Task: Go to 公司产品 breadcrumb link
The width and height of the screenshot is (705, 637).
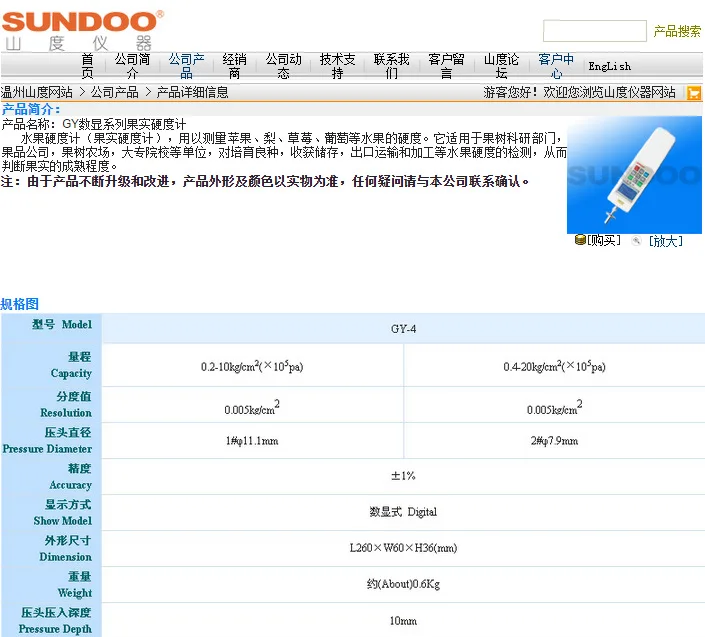Action: (x=115, y=92)
